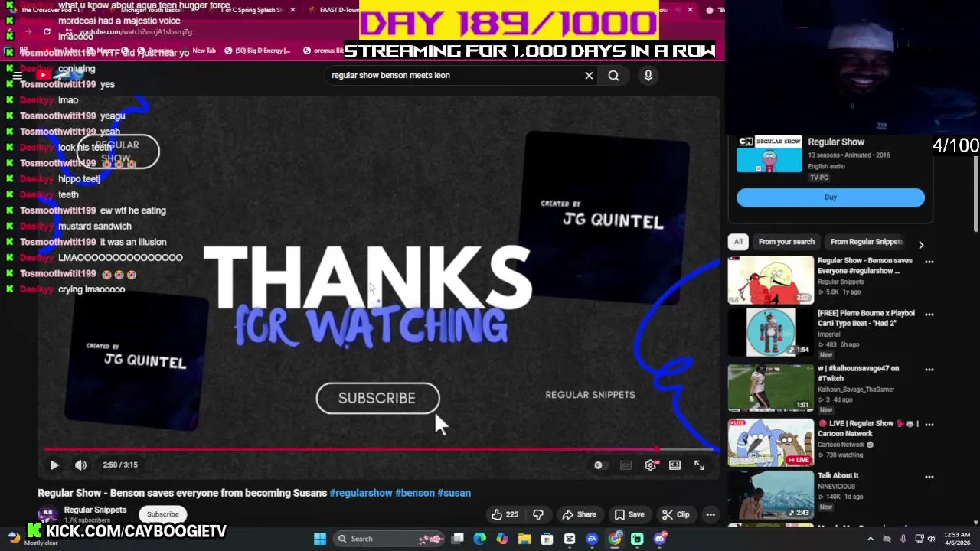This screenshot has height=551, width=980.
Task: Turn on closed captions in the player
Action: point(626,465)
